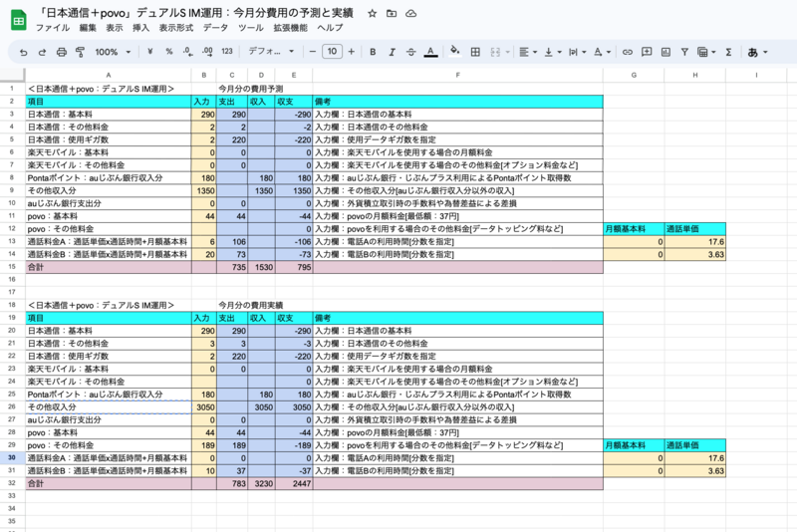Open fill color picker

[455, 51]
